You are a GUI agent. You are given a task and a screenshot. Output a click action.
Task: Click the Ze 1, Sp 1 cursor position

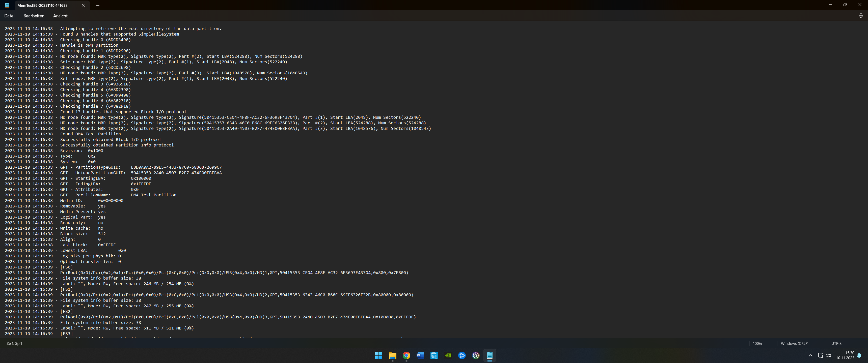(14, 344)
